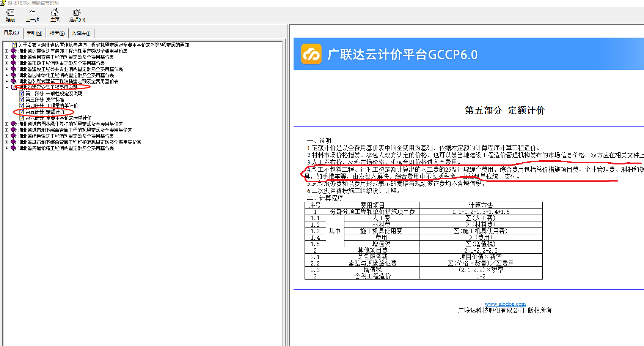This screenshot has width=644, height=346.
Task: Click the 广联达云计价平台GCCP6.0 banner logo
Action: tap(311, 54)
